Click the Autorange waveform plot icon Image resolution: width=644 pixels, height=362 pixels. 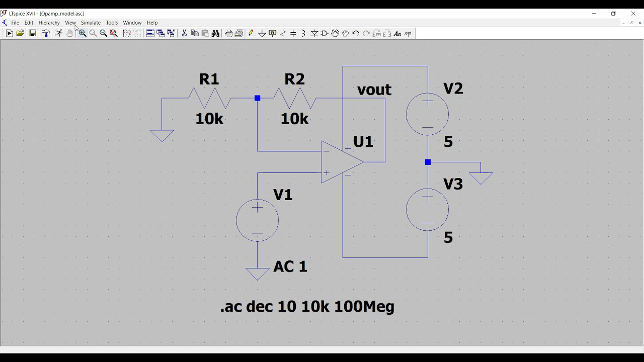tap(127, 33)
